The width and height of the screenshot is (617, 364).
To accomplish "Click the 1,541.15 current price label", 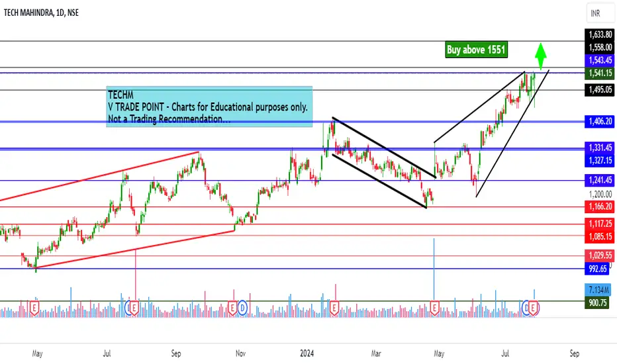I will tap(600, 73).
